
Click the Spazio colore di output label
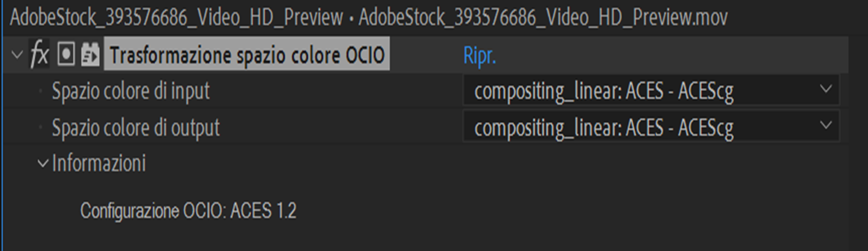(x=136, y=127)
